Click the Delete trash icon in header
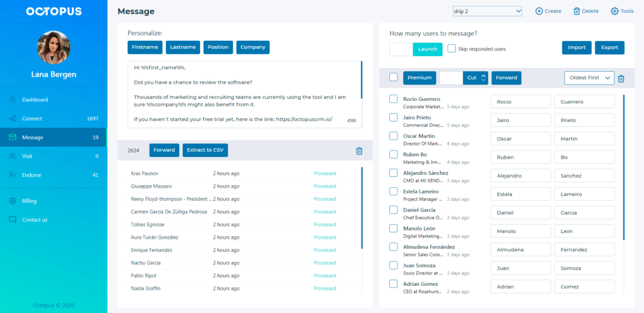The height and width of the screenshot is (313, 644). pyautogui.click(x=577, y=11)
